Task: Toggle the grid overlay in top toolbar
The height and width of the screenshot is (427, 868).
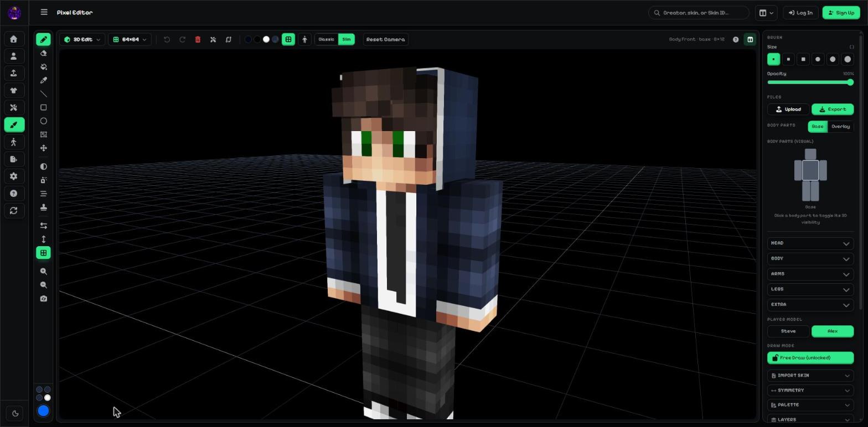Action: tap(288, 39)
